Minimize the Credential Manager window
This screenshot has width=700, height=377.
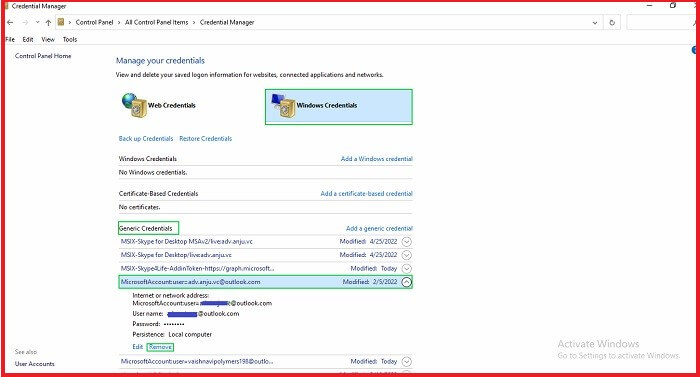(650, 5)
